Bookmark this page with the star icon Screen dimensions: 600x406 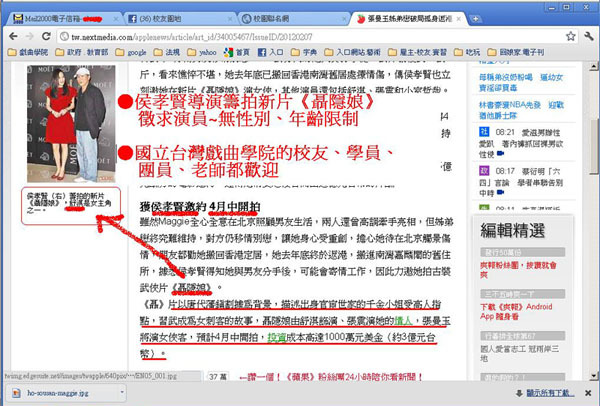coord(571,36)
